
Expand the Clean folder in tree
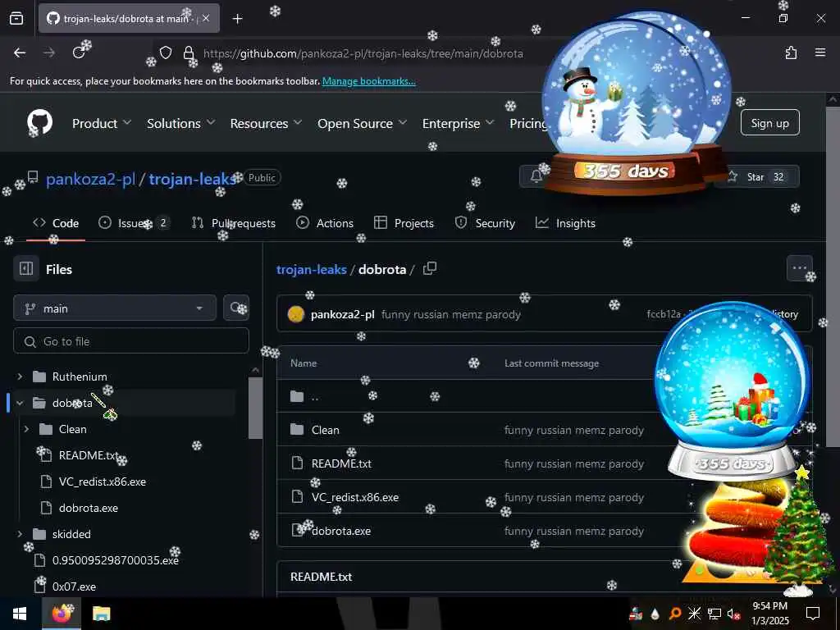pos(26,429)
